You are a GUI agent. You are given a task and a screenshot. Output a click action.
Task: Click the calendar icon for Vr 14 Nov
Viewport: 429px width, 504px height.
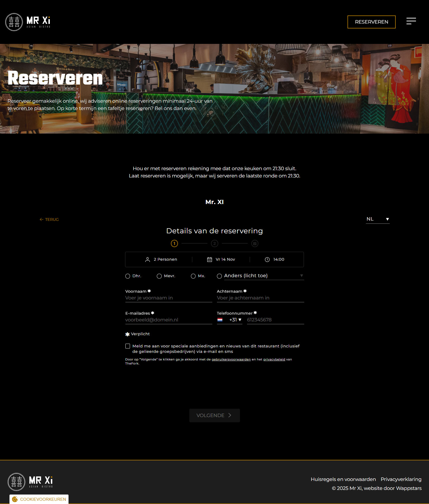pos(209,260)
